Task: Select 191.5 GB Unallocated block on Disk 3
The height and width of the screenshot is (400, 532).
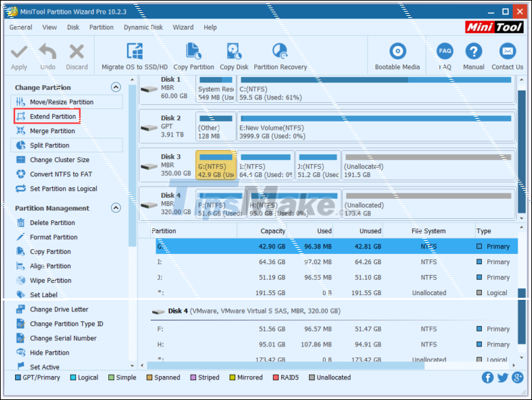Action: (x=428, y=165)
